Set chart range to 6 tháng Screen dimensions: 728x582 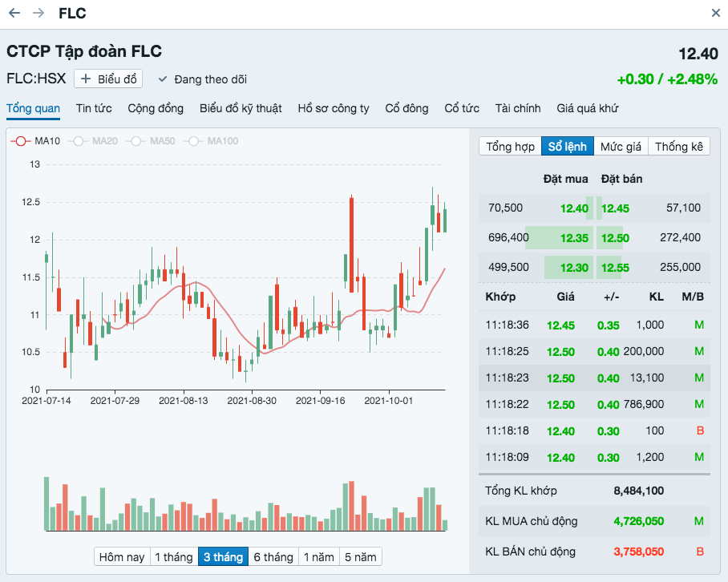tap(273, 557)
